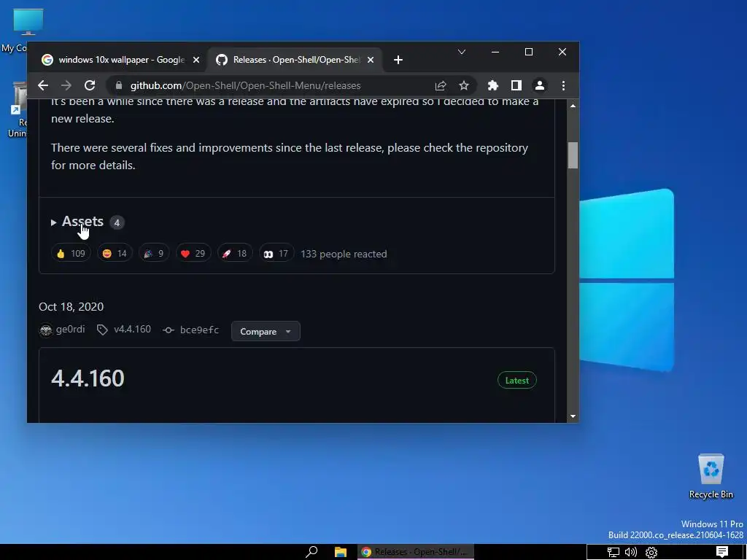Open Chrome three-dot menu

[x=563, y=86]
